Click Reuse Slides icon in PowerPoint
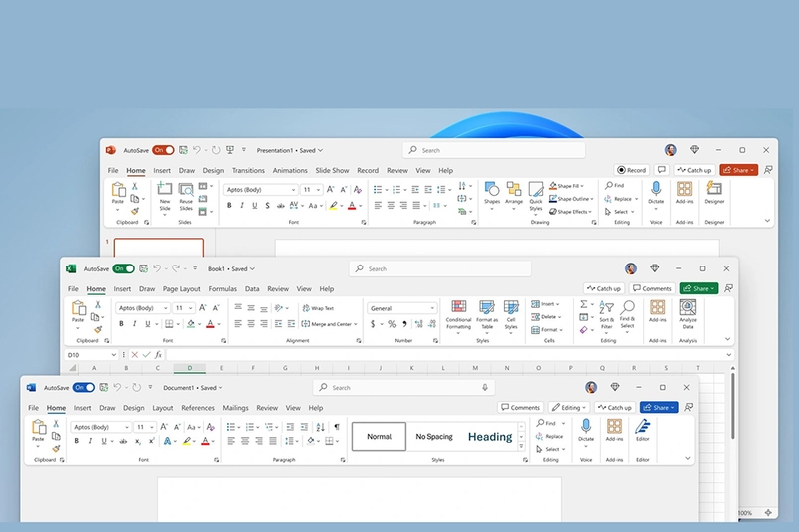799x532 pixels. (186, 190)
